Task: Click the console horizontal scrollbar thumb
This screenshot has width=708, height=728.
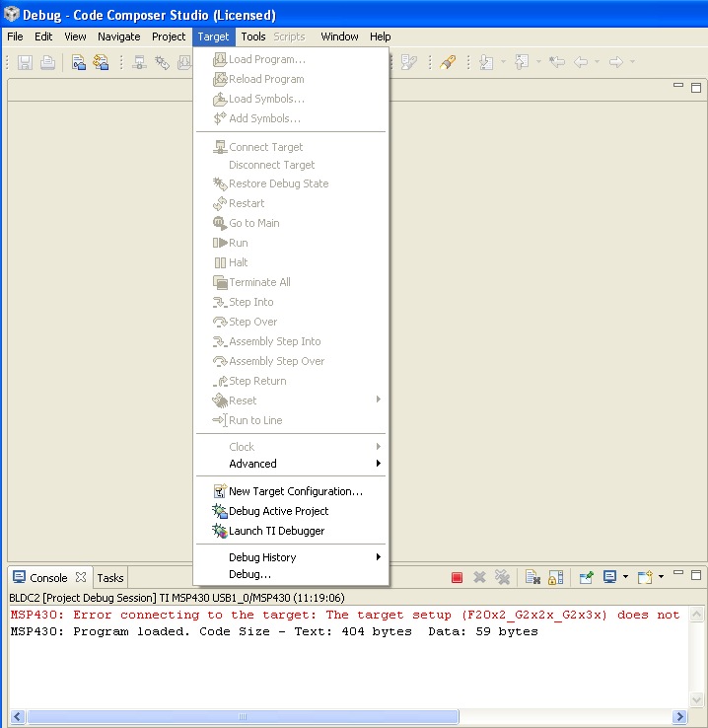Action: [243, 716]
